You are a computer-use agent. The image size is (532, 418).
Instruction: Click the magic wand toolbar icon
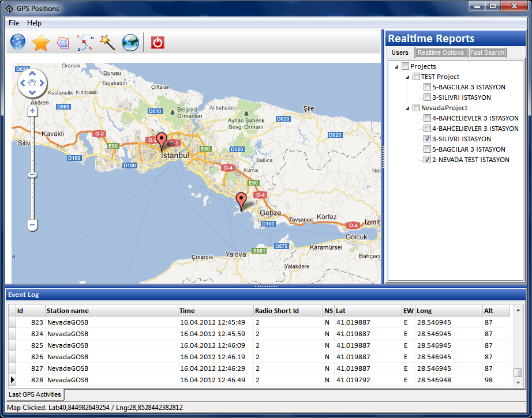click(107, 42)
